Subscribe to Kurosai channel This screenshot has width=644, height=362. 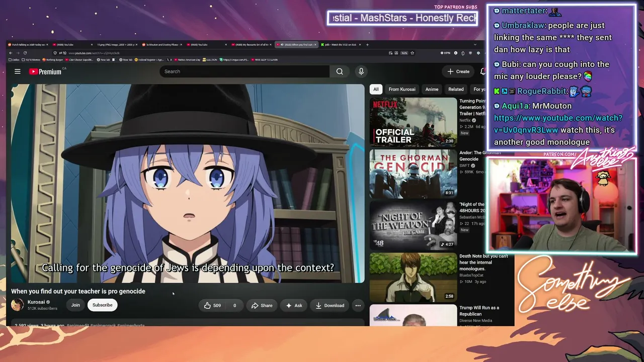click(102, 305)
